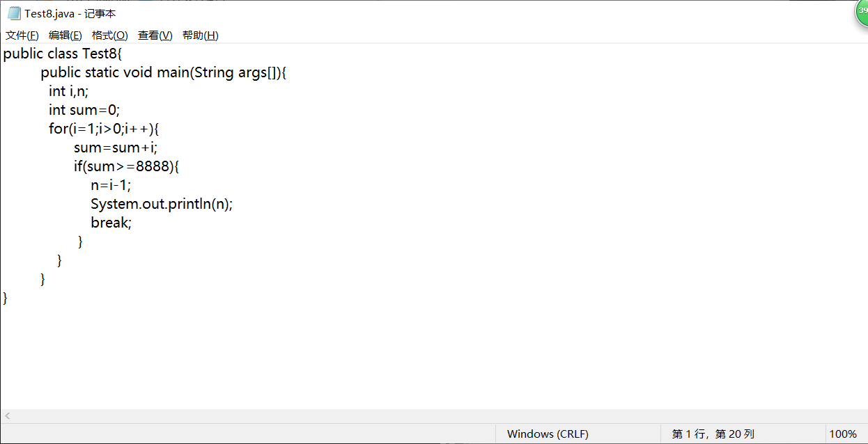Place cursor in the public static void main line
The image size is (868, 444).
164,72
